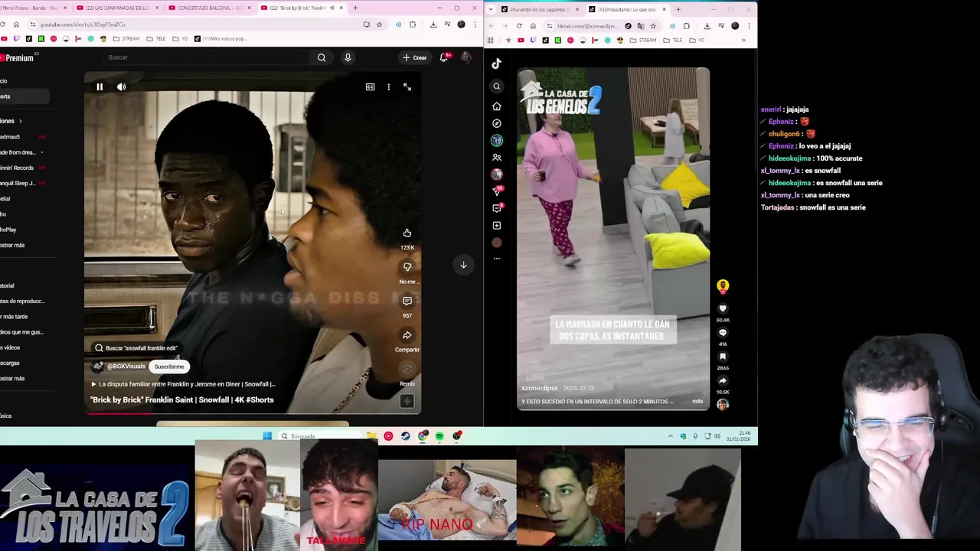Select the '(13)¡Impactante!' TikTok tab
980x551 pixels.
click(628, 9)
